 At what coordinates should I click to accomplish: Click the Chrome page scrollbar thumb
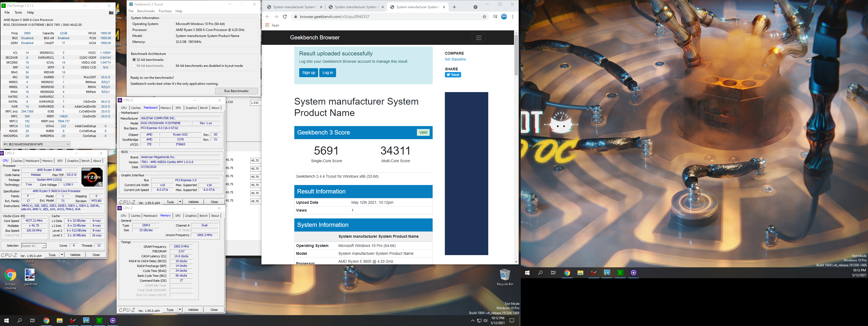[x=516, y=55]
